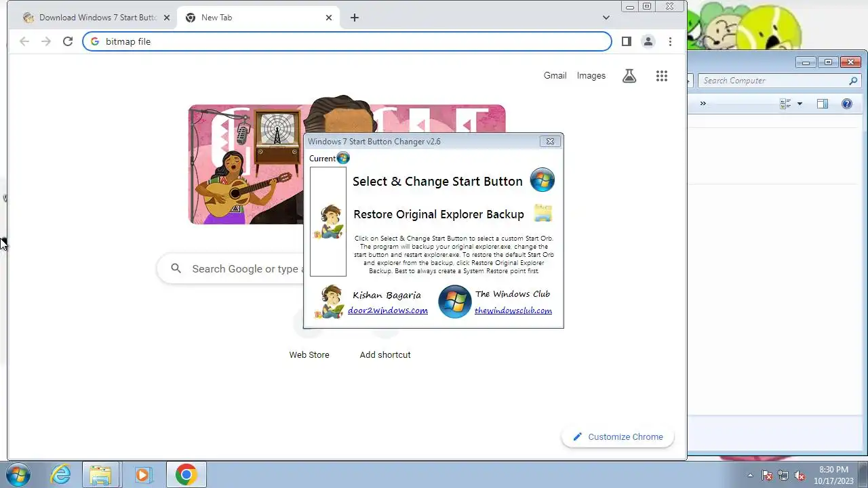Screen dimensions: 868x488
Task: Click Select & Change Start Button text
Action: [437, 181]
